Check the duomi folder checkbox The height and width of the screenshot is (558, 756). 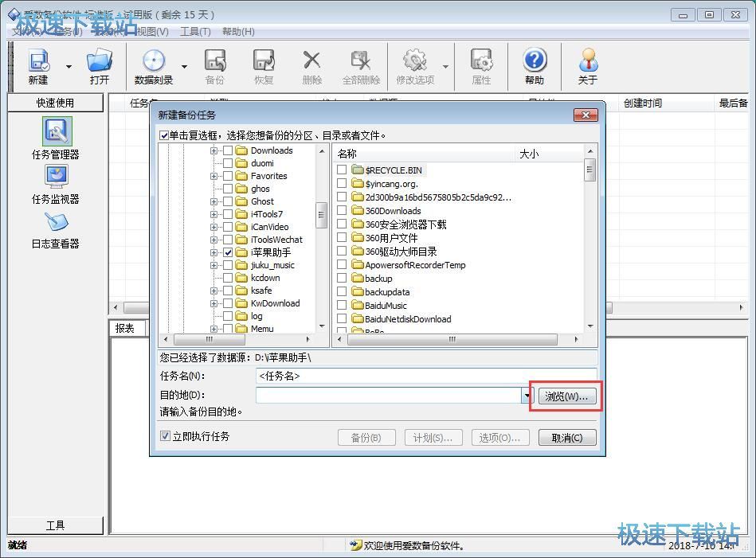coord(228,163)
